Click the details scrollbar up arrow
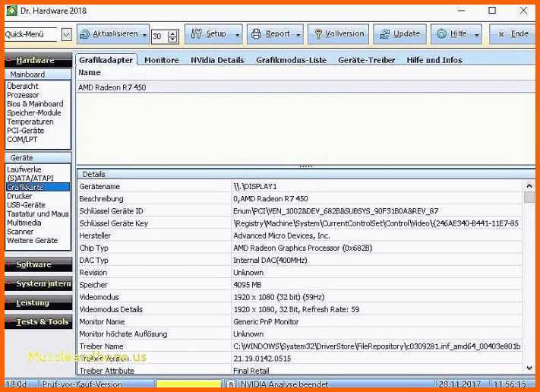The width and height of the screenshot is (540, 392). click(529, 186)
